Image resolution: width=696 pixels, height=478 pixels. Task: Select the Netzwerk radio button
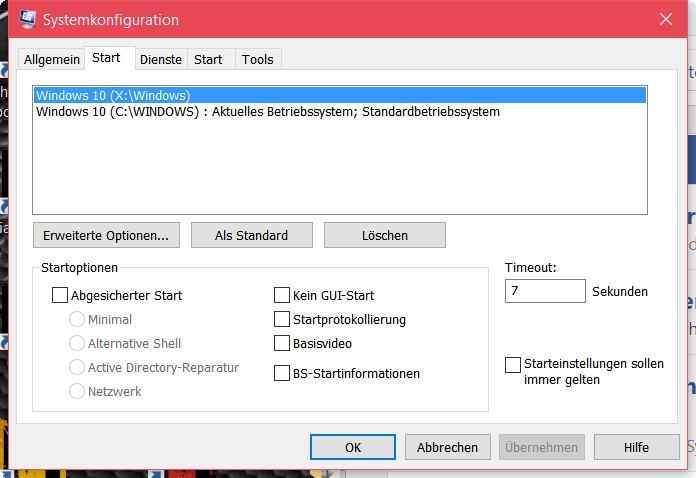77,391
